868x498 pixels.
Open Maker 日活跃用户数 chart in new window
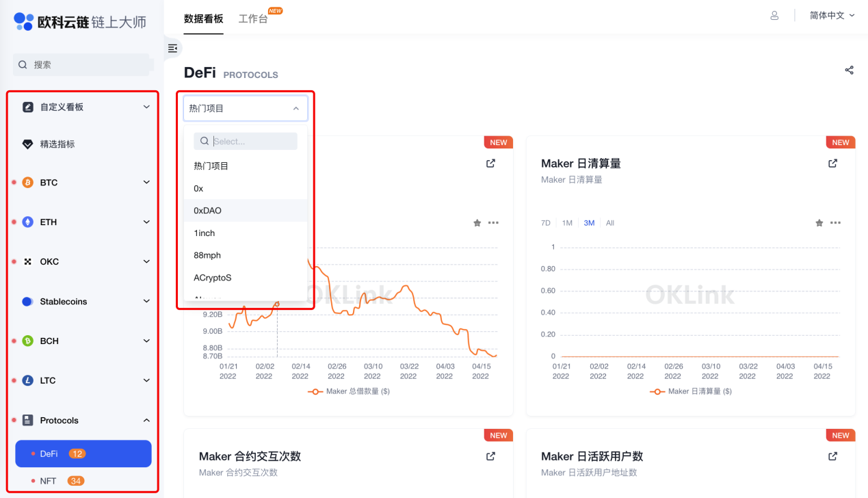[x=832, y=456]
